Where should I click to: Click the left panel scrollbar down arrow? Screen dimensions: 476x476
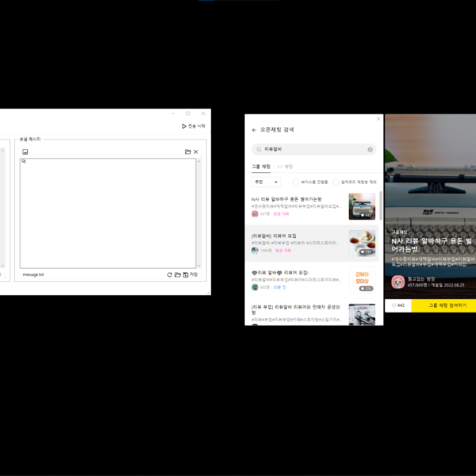tap(2, 266)
